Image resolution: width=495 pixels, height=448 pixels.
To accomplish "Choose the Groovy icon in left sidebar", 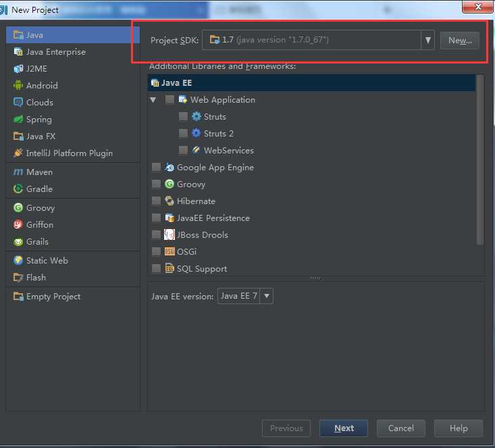I will coord(18,207).
